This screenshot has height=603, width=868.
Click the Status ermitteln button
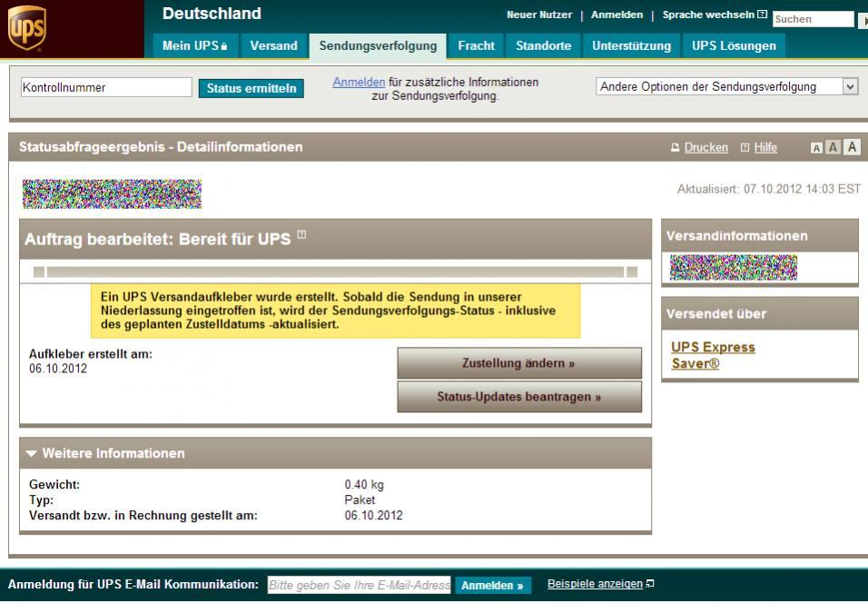point(252,88)
